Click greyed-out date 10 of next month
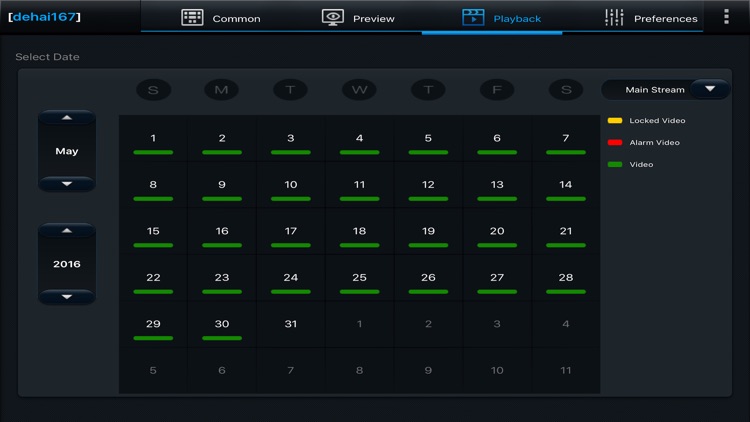Viewport: 750px width, 422px height. [497, 370]
